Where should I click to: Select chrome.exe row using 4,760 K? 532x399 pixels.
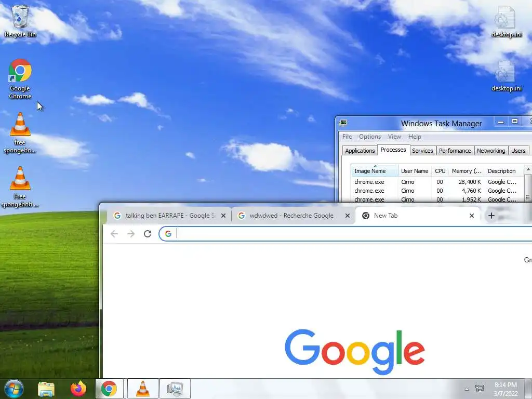point(437,191)
